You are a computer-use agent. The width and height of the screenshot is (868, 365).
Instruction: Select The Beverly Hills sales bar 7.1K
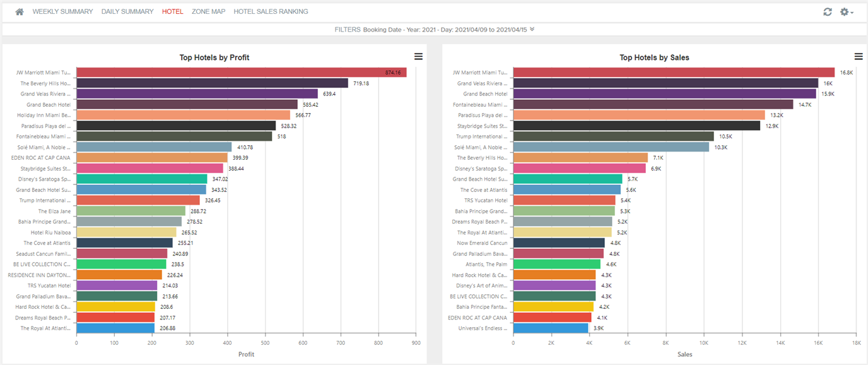pos(580,158)
